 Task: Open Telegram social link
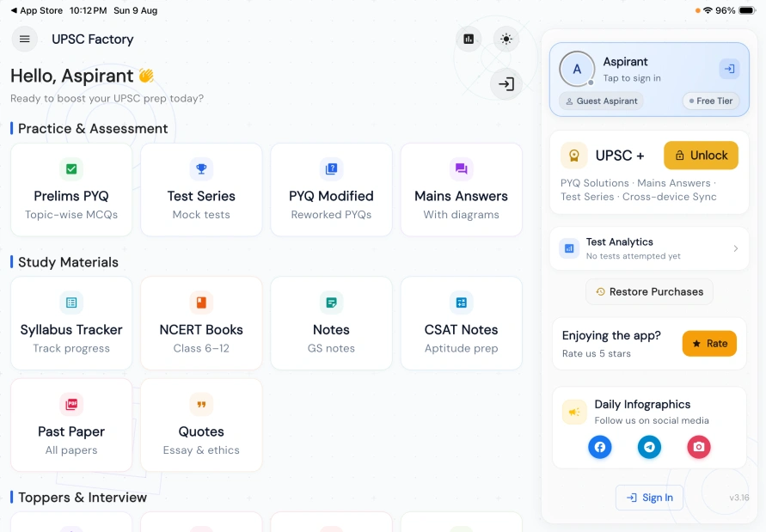coord(649,447)
